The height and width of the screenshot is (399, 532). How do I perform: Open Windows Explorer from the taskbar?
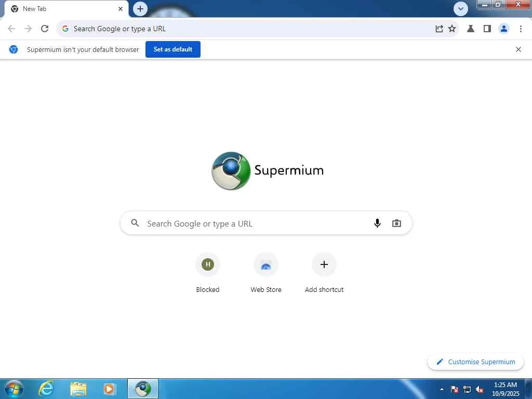[x=78, y=389]
